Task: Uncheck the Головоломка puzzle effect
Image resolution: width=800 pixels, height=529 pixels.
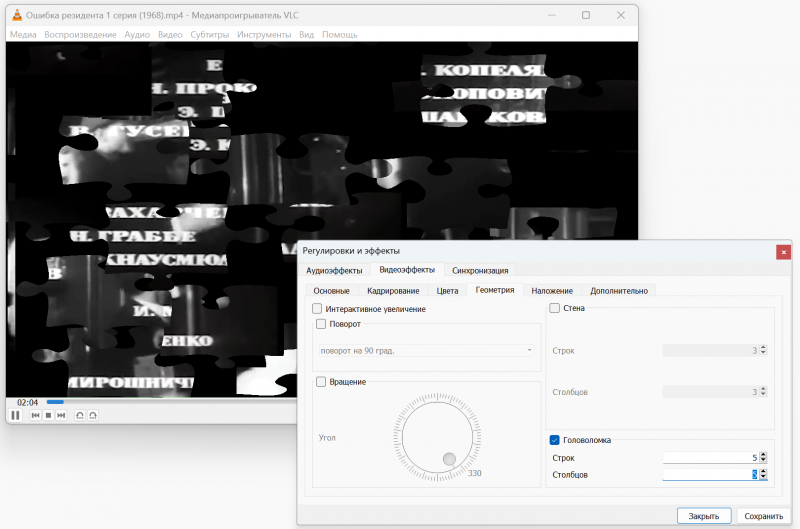Action: pos(555,440)
